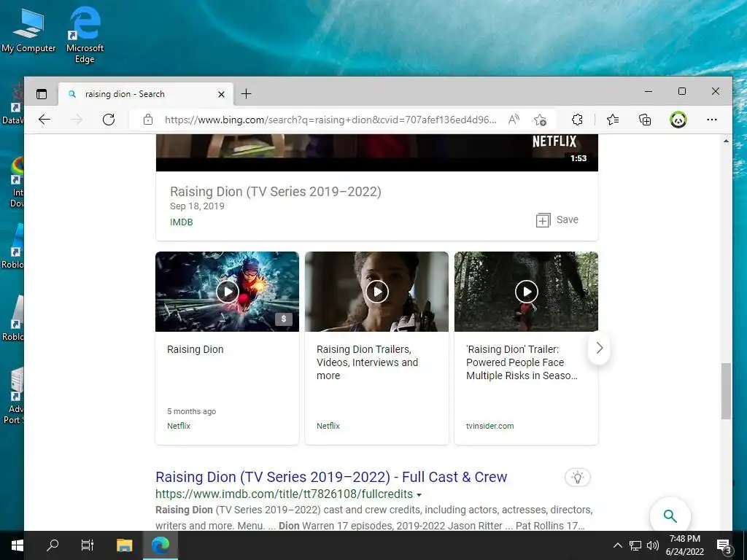Open the IMDB source link
This screenshot has width=747, height=560.
182,222
